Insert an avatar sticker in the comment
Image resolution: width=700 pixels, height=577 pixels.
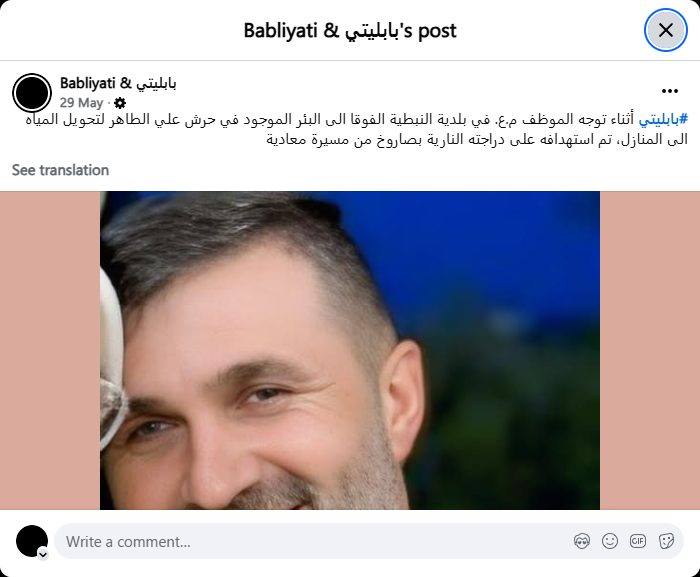point(582,541)
